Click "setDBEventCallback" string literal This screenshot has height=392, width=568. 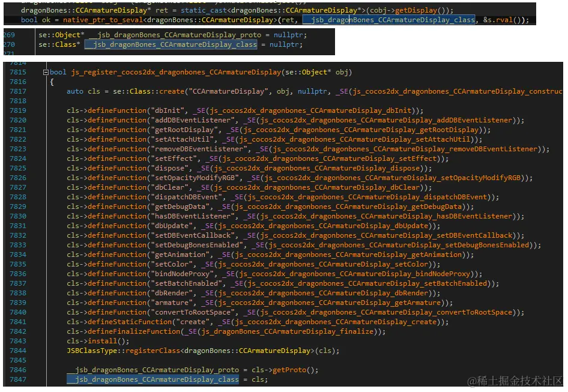point(193,235)
